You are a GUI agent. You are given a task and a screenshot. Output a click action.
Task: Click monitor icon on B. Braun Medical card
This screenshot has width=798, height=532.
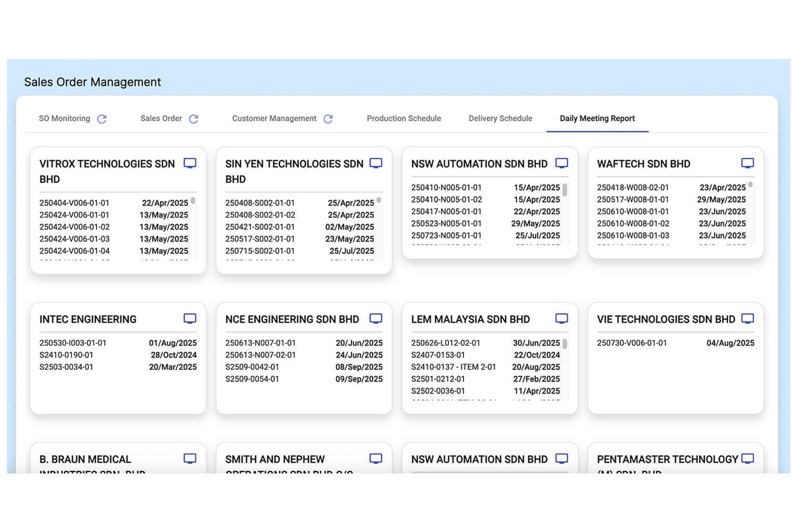click(190, 459)
